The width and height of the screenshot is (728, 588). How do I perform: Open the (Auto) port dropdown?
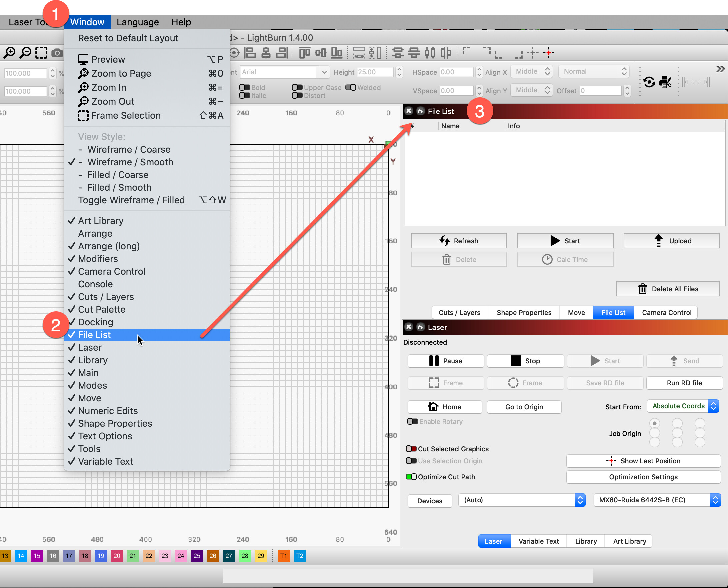(x=522, y=500)
